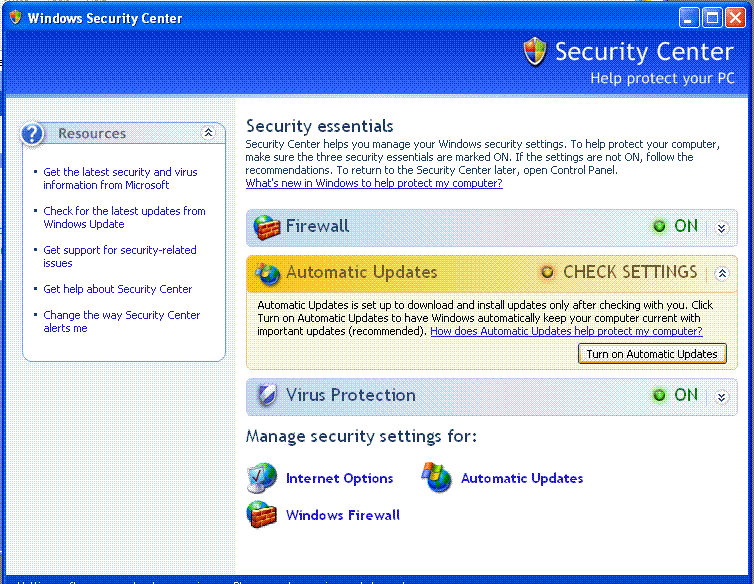Click the Automatic Updates heading in yellow bar

[x=362, y=272]
